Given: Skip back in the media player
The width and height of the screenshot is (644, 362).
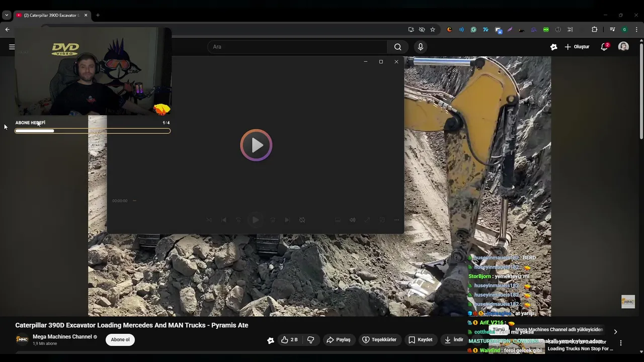Looking at the screenshot, I should [x=238, y=220].
